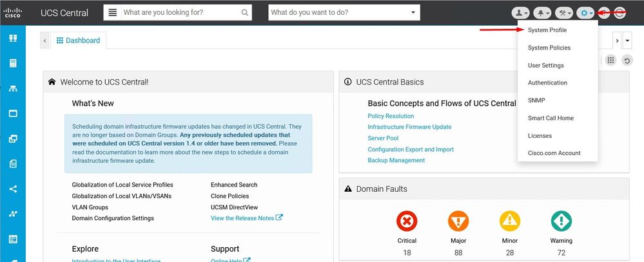Click the Minor faults yellow icon
Image resolution: width=644 pixels, height=262 pixels.
[510, 221]
